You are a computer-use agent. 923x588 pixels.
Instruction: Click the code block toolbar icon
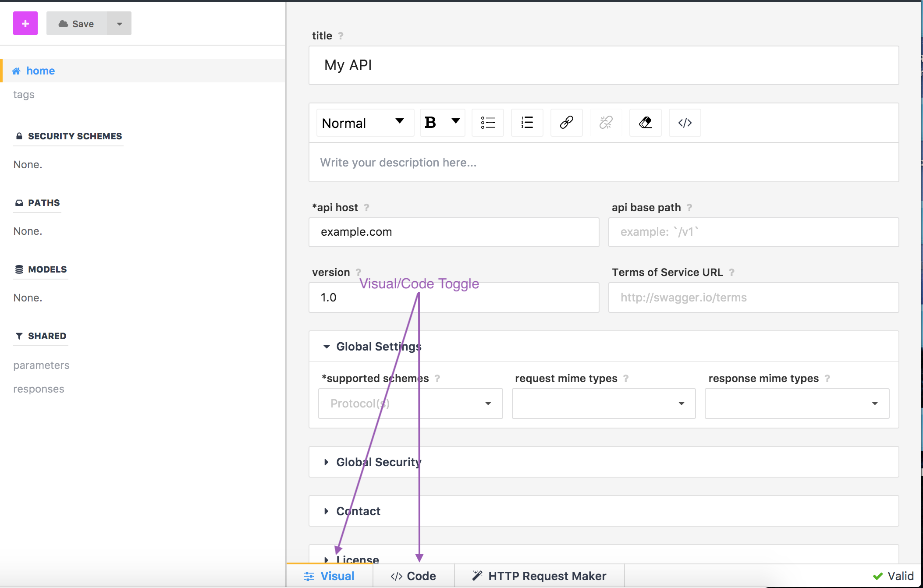(x=685, y=123)
